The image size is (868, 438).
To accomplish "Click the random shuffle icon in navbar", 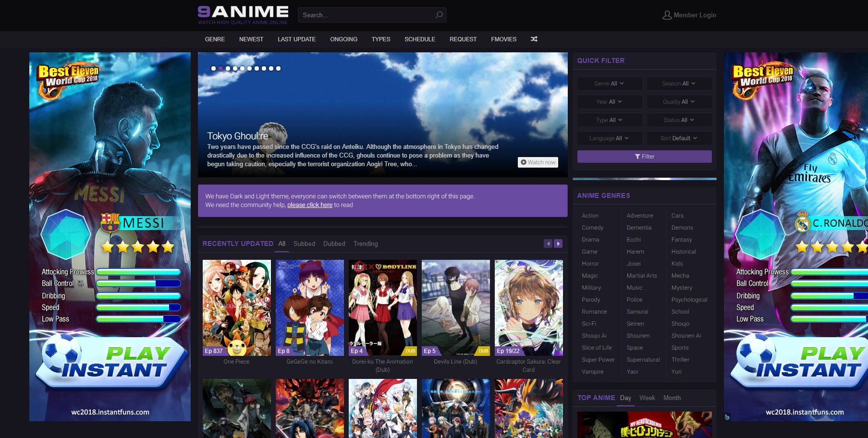I will (534, 39).
